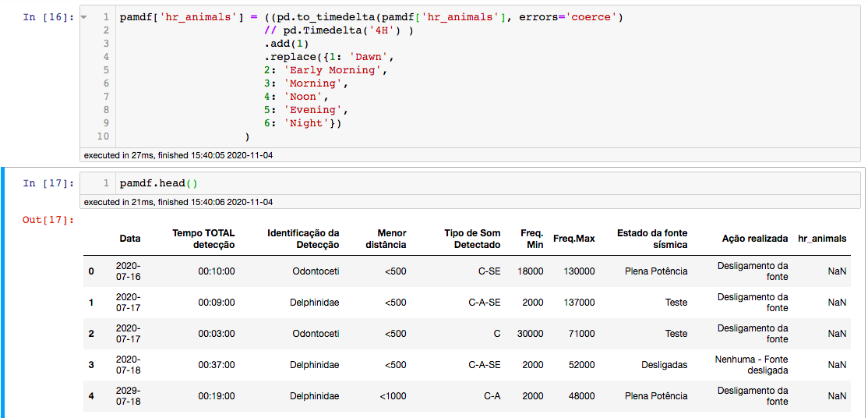Click the execution time text under cell 16
Viewport: 868px width, 418px height.
[178, 155]
